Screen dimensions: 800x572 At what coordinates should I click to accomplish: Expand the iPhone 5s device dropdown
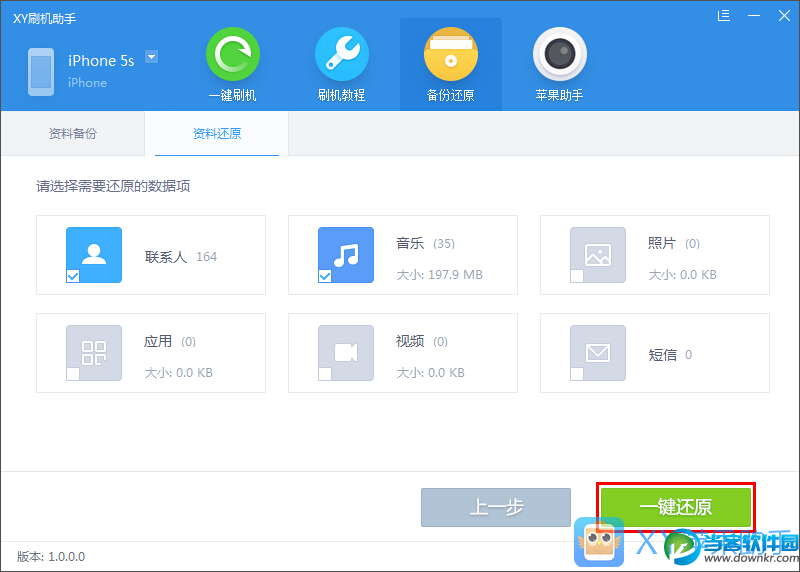[152, 57]
